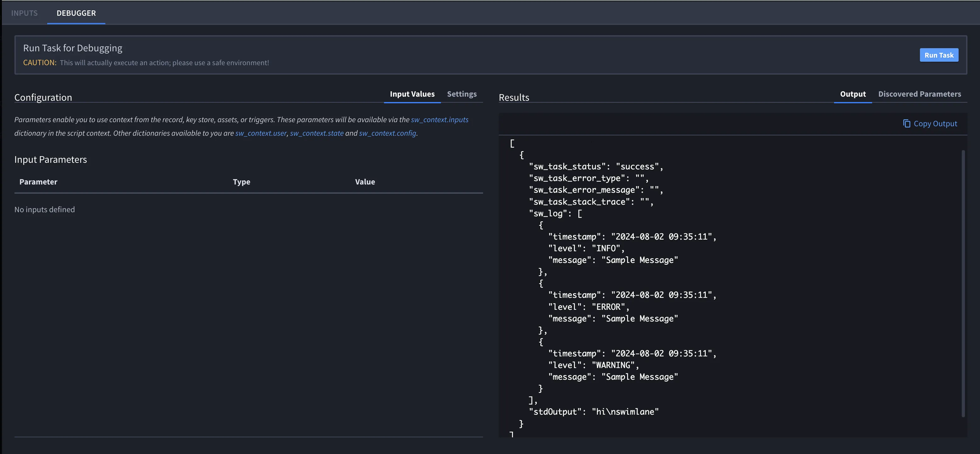The width and height of the screenshot is (980, 454).
Task: Open the sw_context.user link
Action: coord(261,133)
